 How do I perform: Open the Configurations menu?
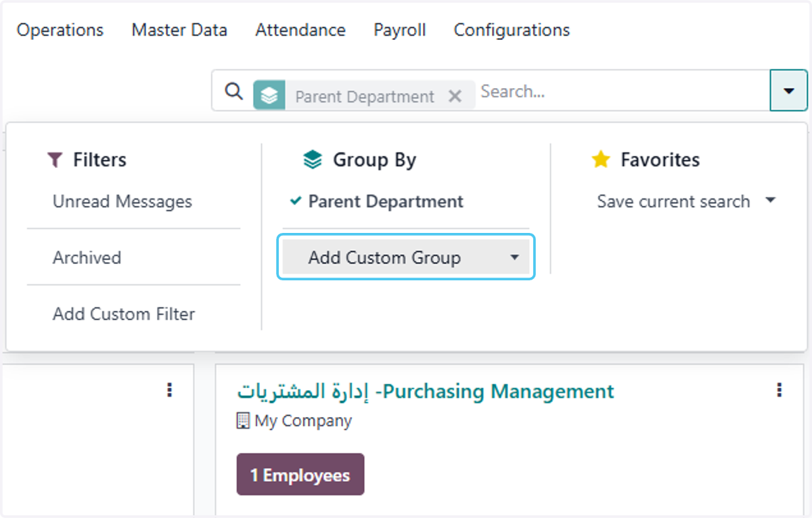[512, 30]
